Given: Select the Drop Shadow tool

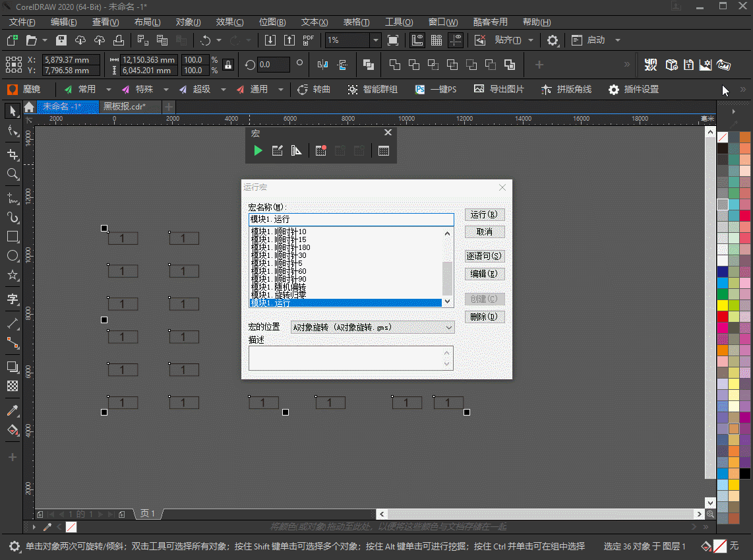Looking at the screenshot, I should tap(13, 367).
